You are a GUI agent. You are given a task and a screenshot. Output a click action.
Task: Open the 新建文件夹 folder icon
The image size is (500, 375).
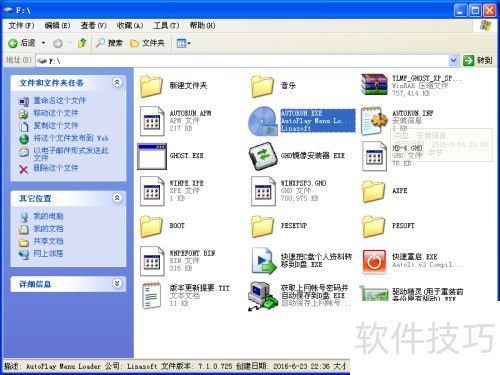151,86
